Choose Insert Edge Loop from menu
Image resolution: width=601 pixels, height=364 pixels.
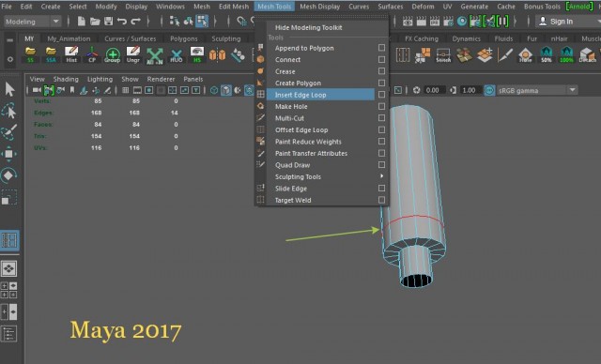point(300,95)
